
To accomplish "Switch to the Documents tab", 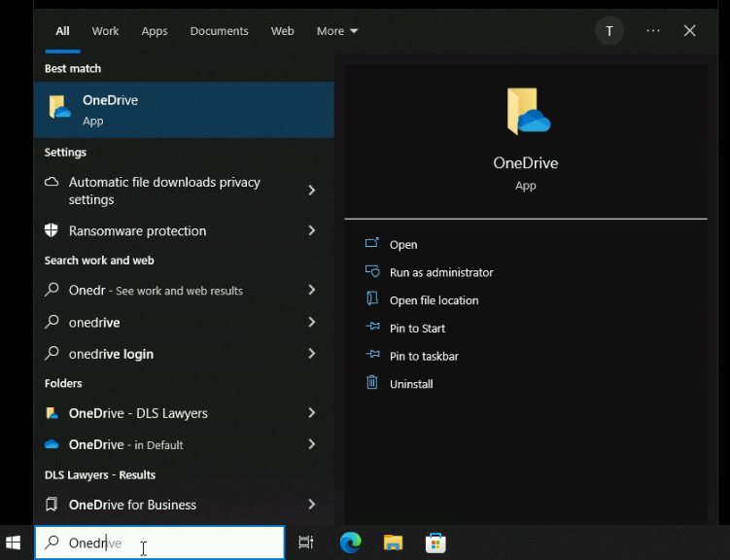I will (x=219, y=31).
